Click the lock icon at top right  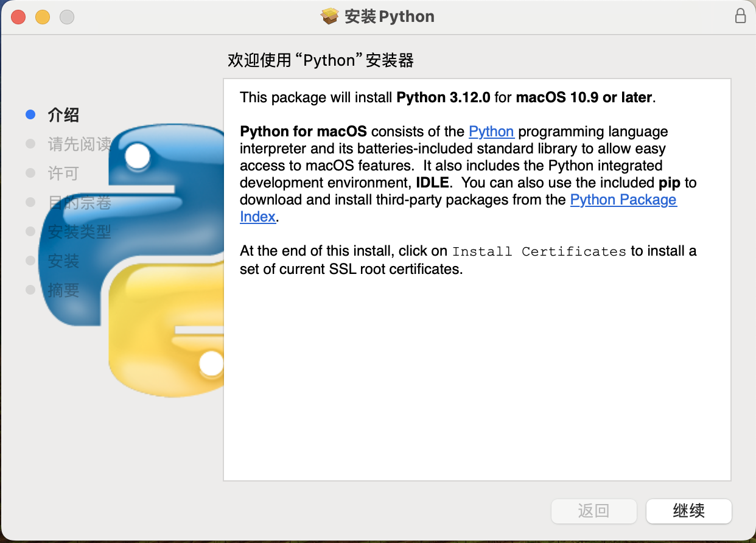click(740, 16)
